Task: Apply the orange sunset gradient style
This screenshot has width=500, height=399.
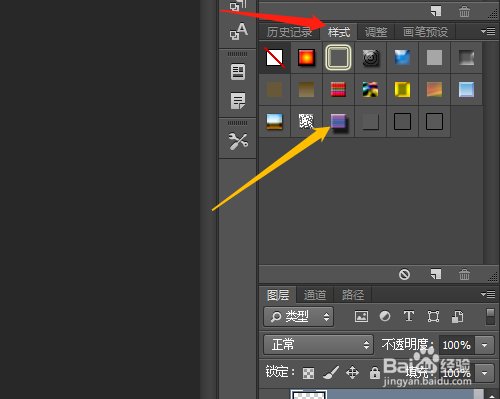Action: [x=434, y=90]
